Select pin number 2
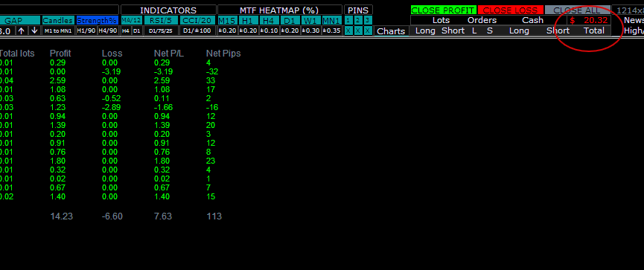644x270 pixels. coord(358,20)
